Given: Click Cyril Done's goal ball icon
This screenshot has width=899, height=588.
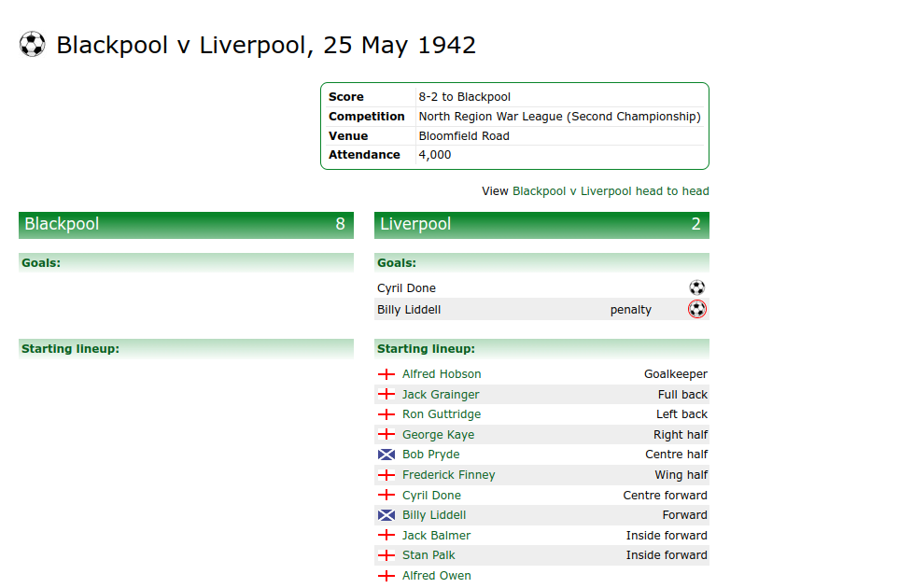Looking at the screenshot, I should (x=696, y=288).
